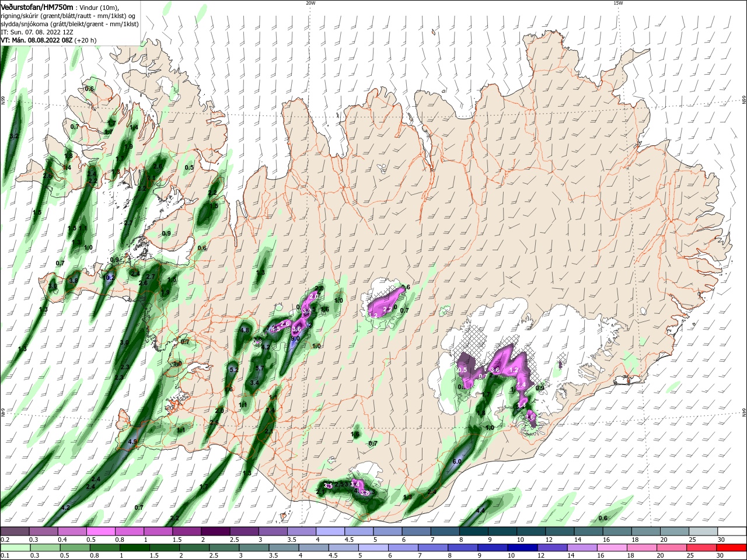
Task: Click the '64N' latitude label on the right edge
Action: [x=743, y=412]
